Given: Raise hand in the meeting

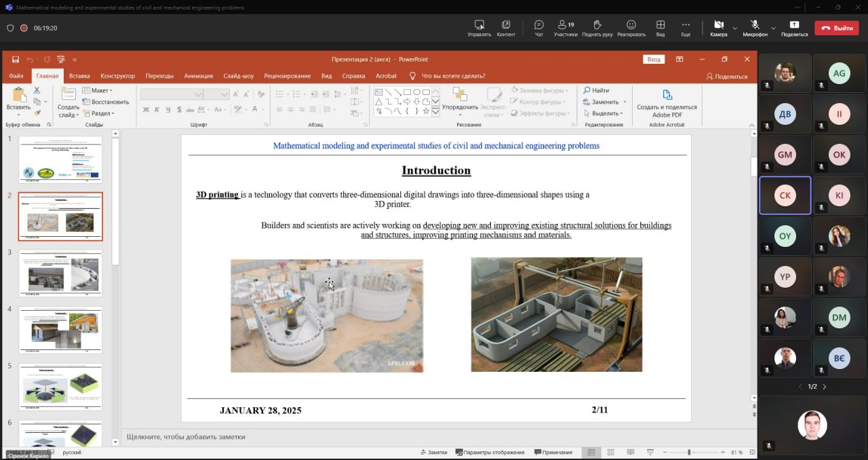Looking at the screenshot, I should click(597, 24).
